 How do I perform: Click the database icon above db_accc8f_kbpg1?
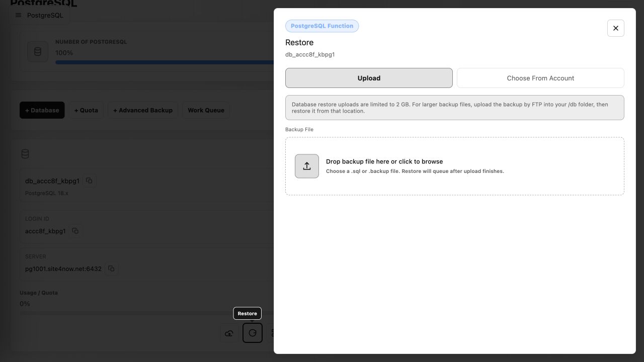[25, 154]
